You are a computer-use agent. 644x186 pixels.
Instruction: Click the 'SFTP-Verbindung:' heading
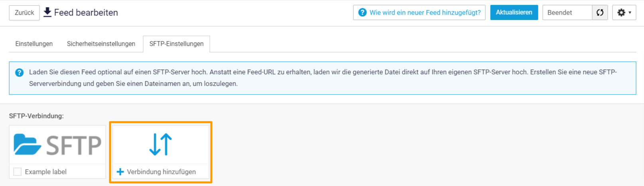coord(36,116)
